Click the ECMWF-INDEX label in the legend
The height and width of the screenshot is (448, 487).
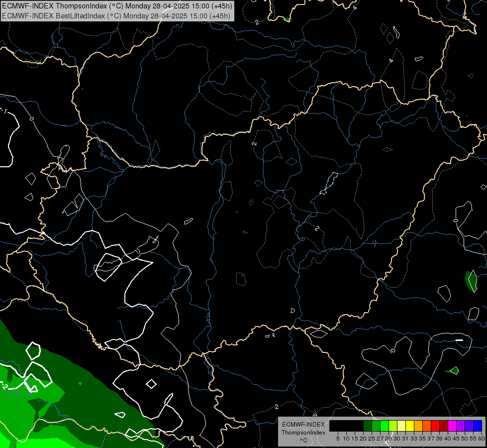tap(303, 425)
